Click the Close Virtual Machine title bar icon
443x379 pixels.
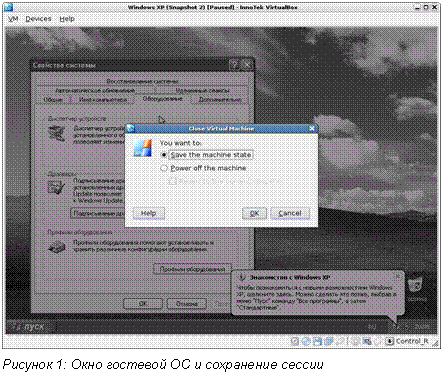click(130, 129)
